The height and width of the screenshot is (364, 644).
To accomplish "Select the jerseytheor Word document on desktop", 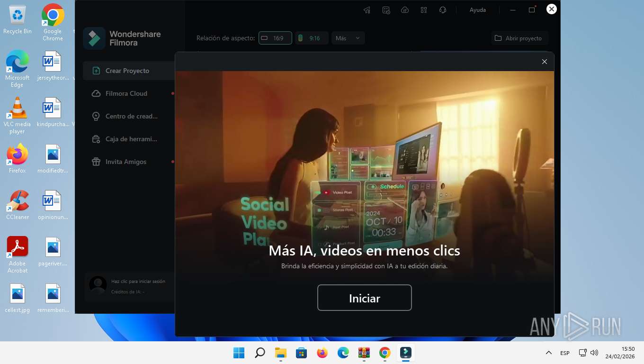I will [x=53, y=66].
